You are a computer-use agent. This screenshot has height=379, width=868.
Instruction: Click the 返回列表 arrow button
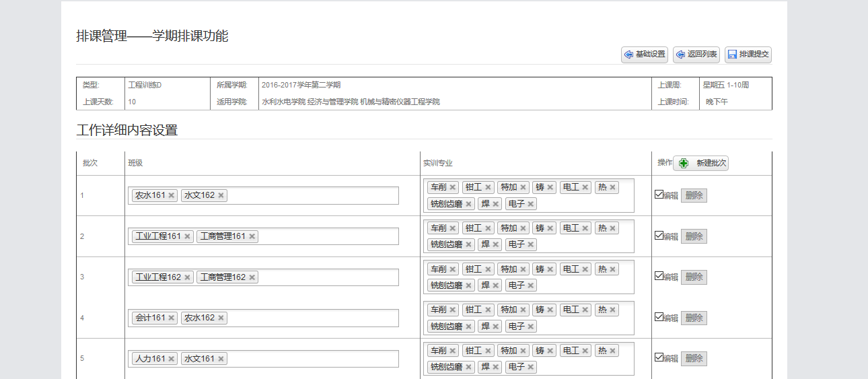[696, 55]
